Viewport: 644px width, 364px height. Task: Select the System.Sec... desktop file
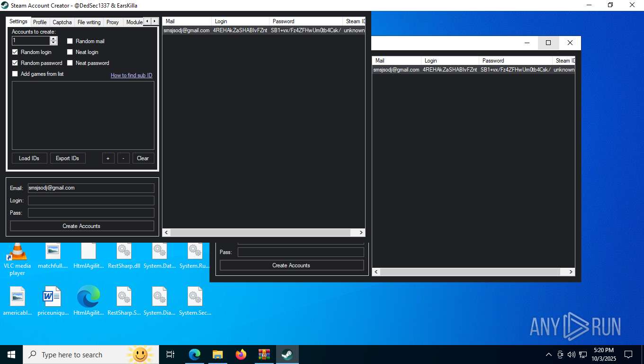195,301
